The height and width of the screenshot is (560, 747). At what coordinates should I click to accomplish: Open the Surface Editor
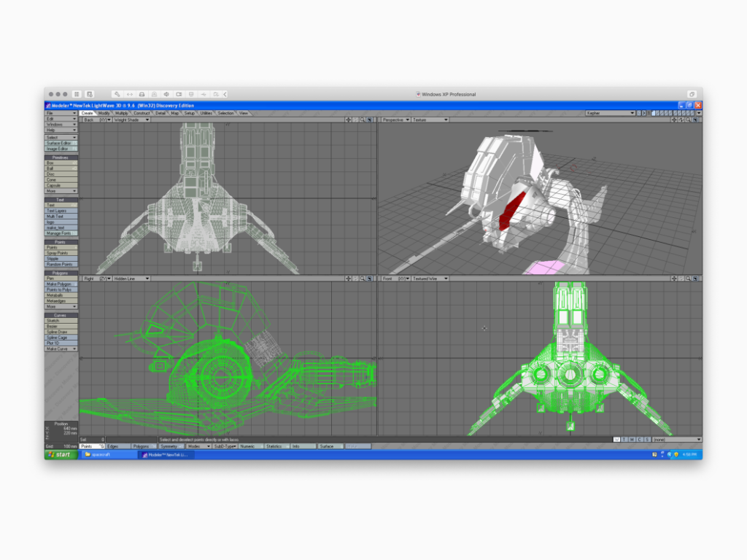61,144
